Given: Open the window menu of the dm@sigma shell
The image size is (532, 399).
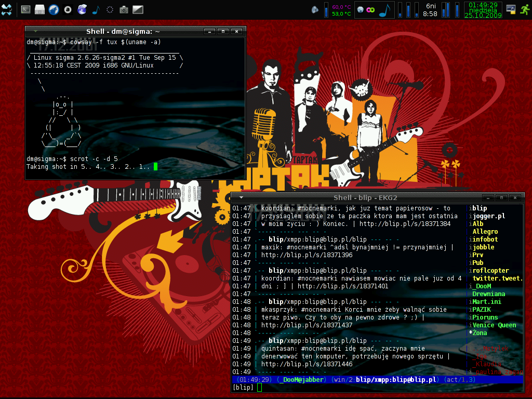Looking at the screenshot, I should [35, 31].
